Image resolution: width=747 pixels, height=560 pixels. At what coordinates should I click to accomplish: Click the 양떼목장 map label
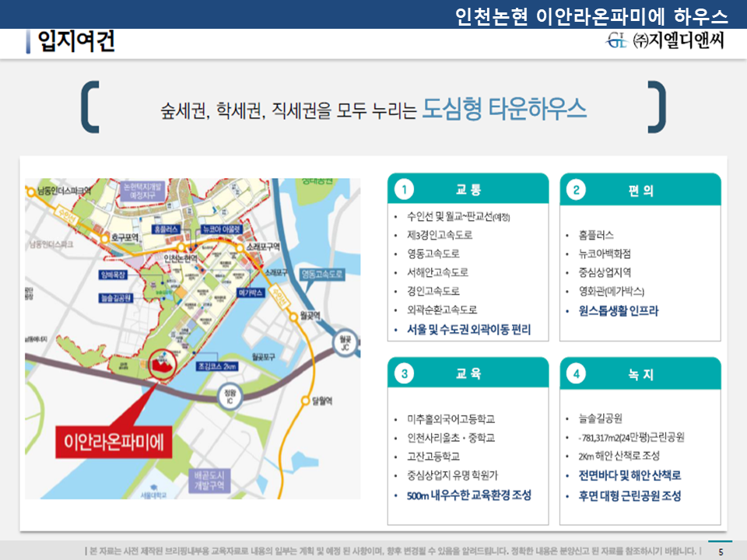click(113, 275)
